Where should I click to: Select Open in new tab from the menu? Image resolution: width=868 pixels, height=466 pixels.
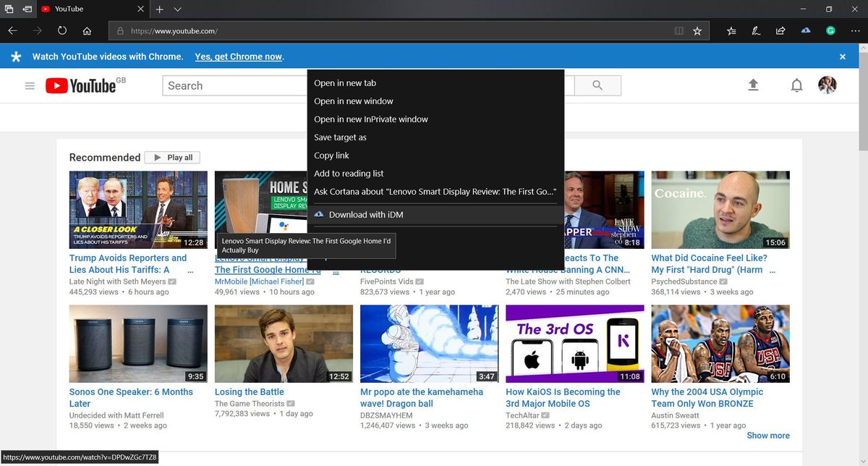[344, 82]
